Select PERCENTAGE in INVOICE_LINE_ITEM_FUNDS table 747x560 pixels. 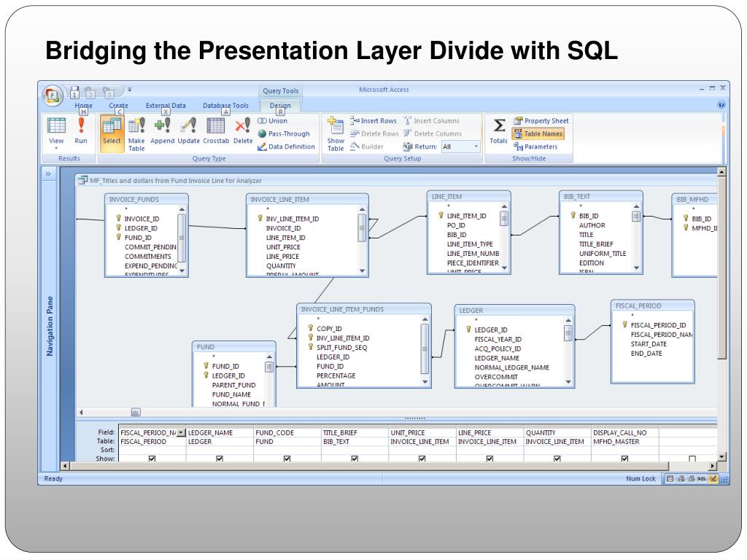click(x=336, y=376)
